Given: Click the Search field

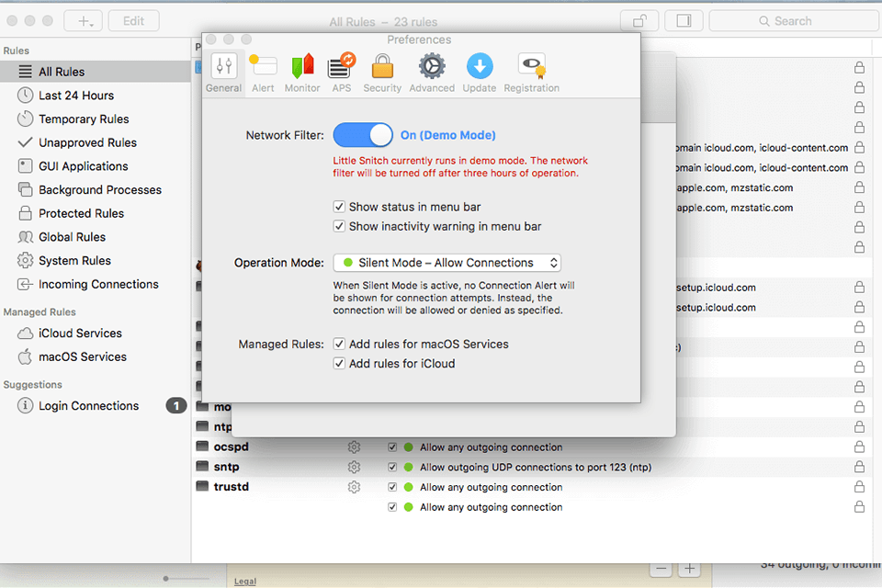Looking at the screenshot, I should [x=794, y=21].
